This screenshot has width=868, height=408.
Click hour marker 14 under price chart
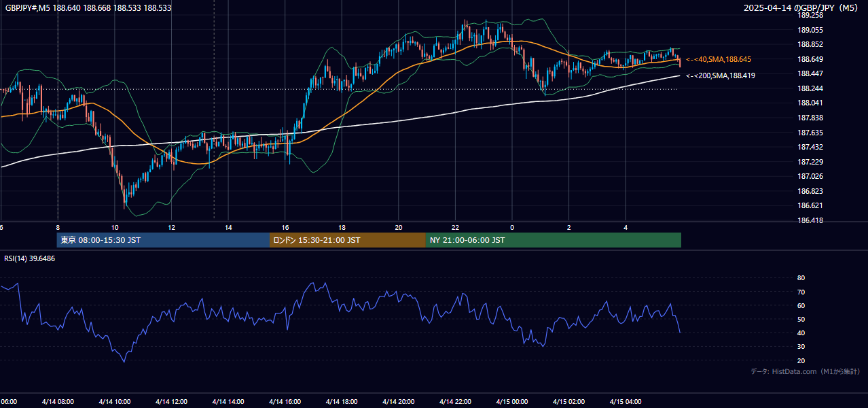[x=228, y=227]
